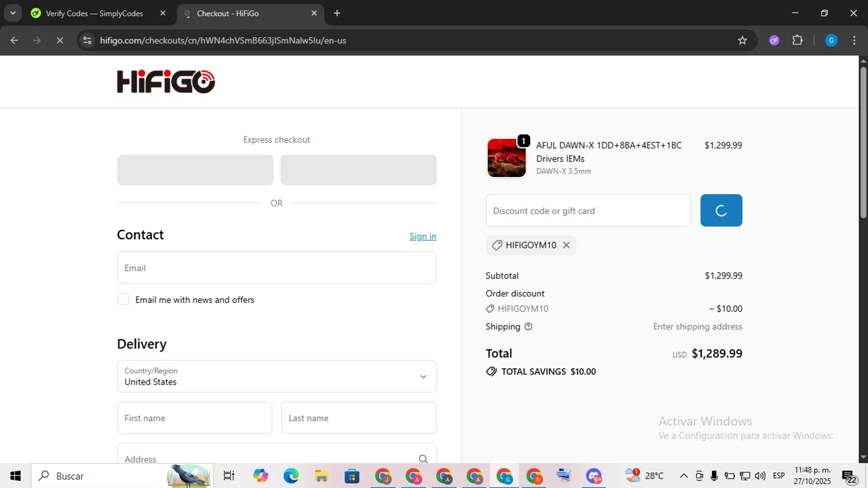Open a new browser tab
The width and height of the screenshot is (868, 488).
click(337, 13)
